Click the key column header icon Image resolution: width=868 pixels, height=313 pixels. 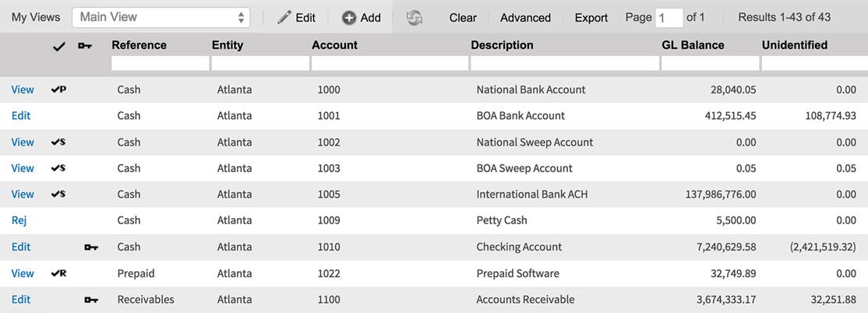[x=85, y=47]
